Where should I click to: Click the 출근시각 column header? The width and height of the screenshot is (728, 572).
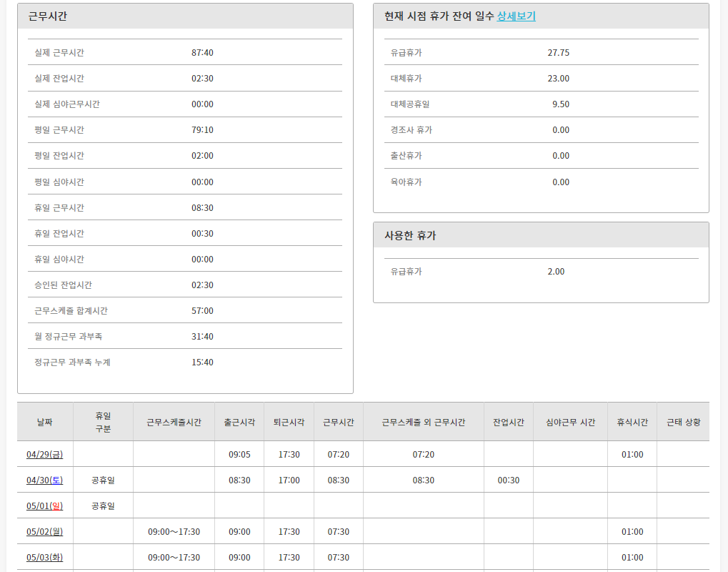(239, 422)
